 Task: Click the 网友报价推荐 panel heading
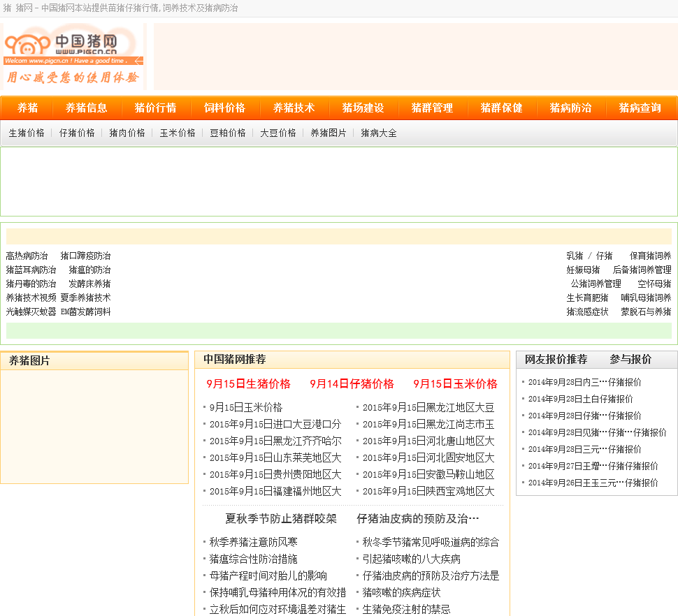click(556, 360)
